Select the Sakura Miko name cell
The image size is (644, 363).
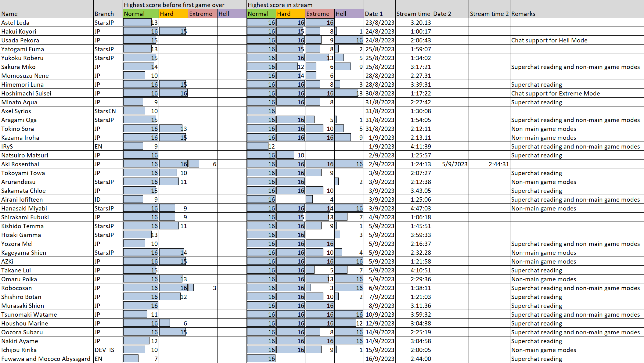click(x=47, y=67)
